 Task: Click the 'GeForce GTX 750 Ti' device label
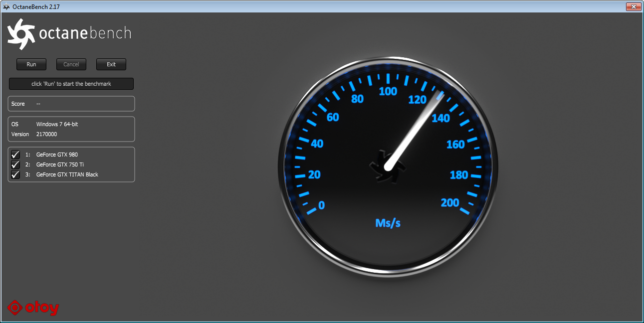click(x=60, y=164)
